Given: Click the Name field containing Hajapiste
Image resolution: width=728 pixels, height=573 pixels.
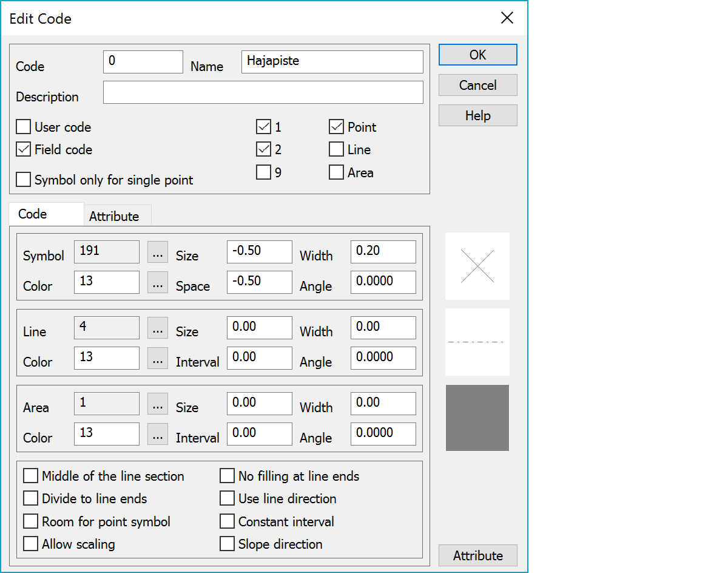Looking at the screenshot, I should click(x=332, y=62).
